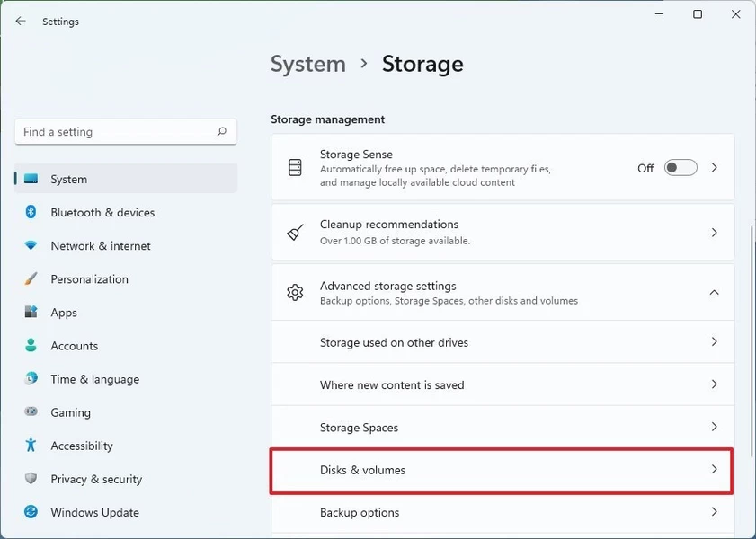Open Storage Sense details chevron
The image size is (756, 539).
(715, 168)
